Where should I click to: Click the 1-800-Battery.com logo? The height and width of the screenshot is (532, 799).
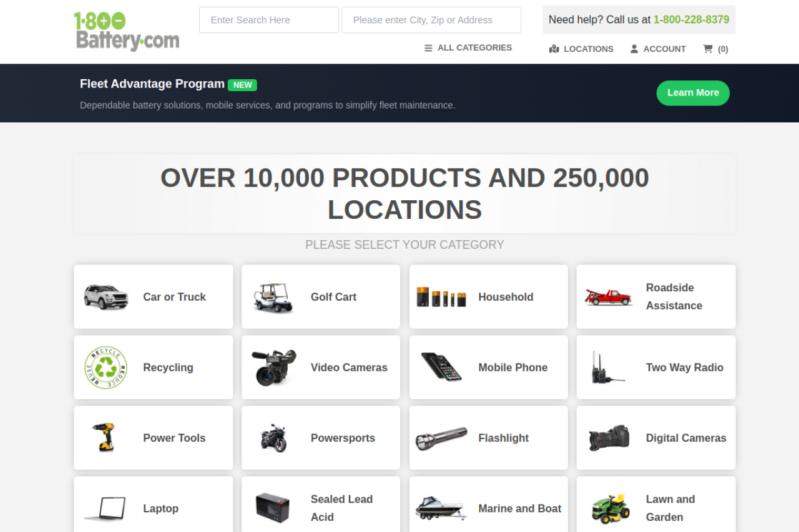(127, 31)
